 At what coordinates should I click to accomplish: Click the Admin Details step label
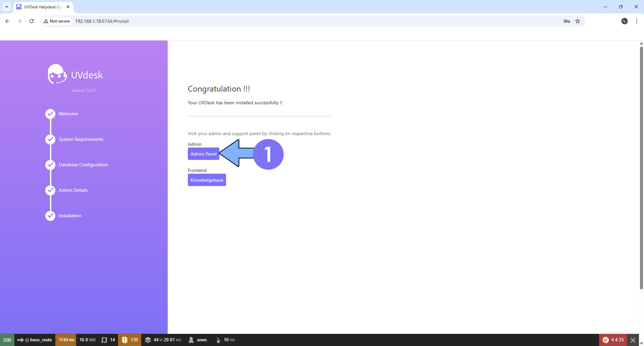[73, 190]
